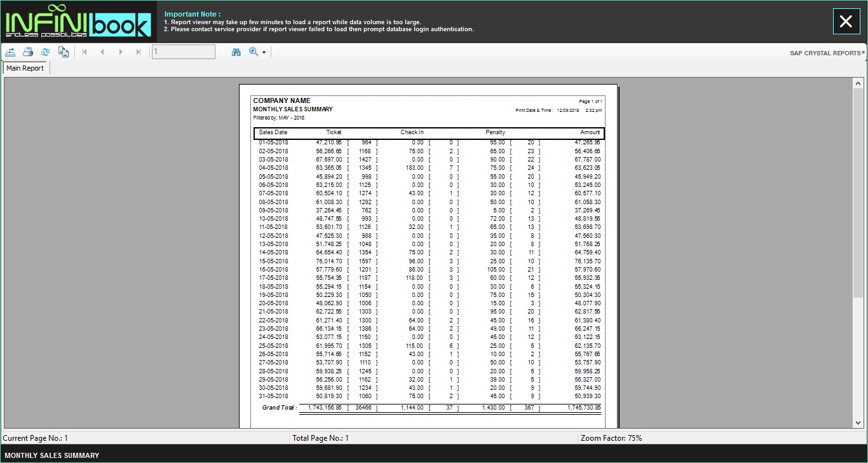Click penalty value 95.00

pos(498,312)
